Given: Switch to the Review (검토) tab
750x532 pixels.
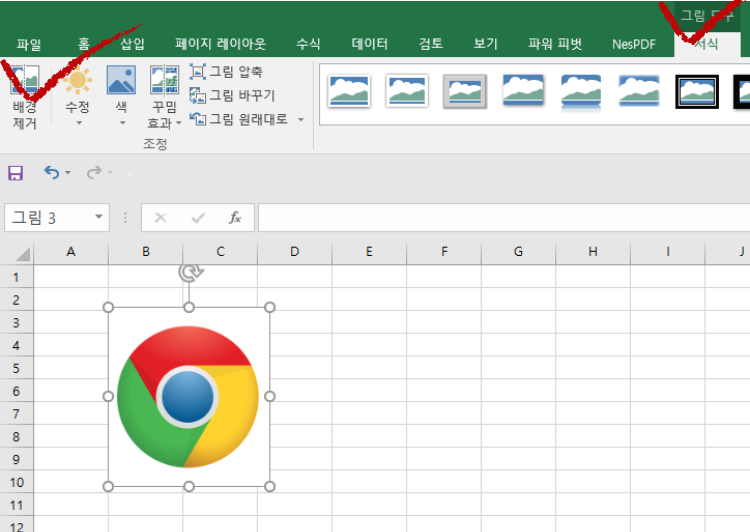Looking at the screenshot, I should (x=430, y=44).
